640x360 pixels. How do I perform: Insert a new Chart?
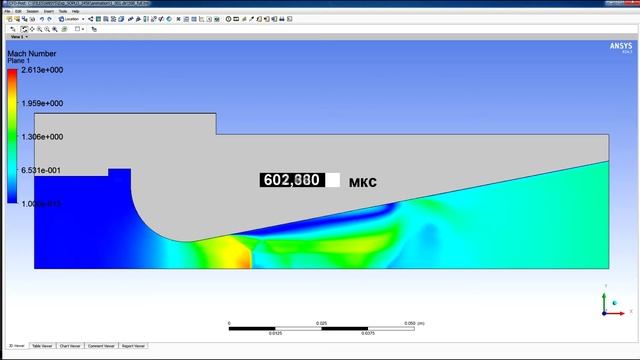click(201, 19)
